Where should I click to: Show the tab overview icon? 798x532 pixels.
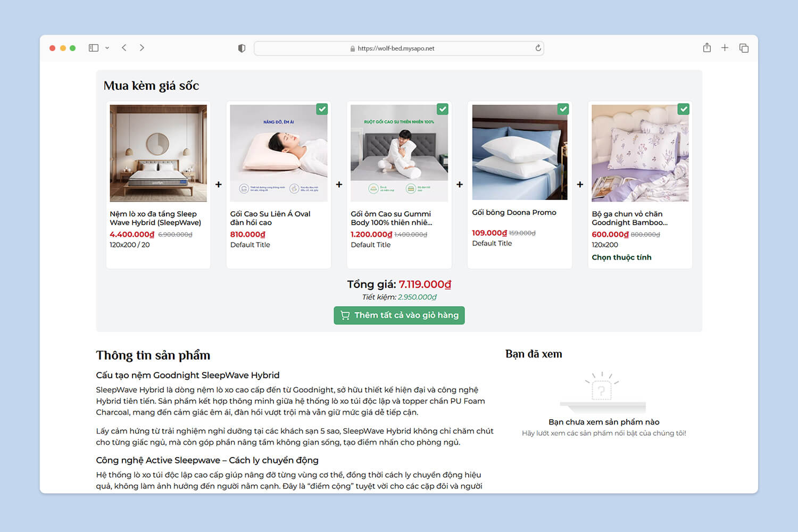744,48
